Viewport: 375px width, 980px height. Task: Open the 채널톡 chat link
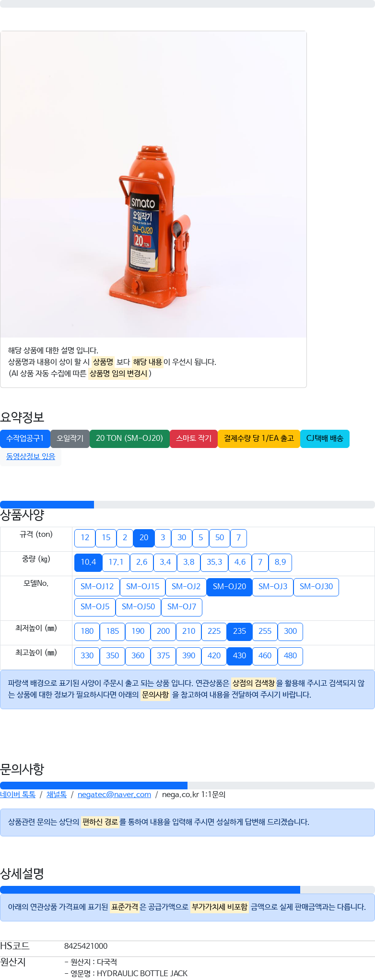57,795
